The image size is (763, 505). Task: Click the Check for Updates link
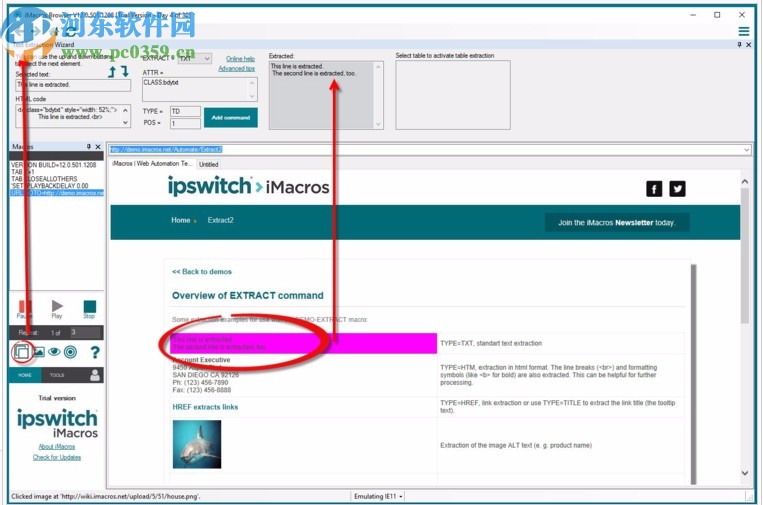(57, 457)
